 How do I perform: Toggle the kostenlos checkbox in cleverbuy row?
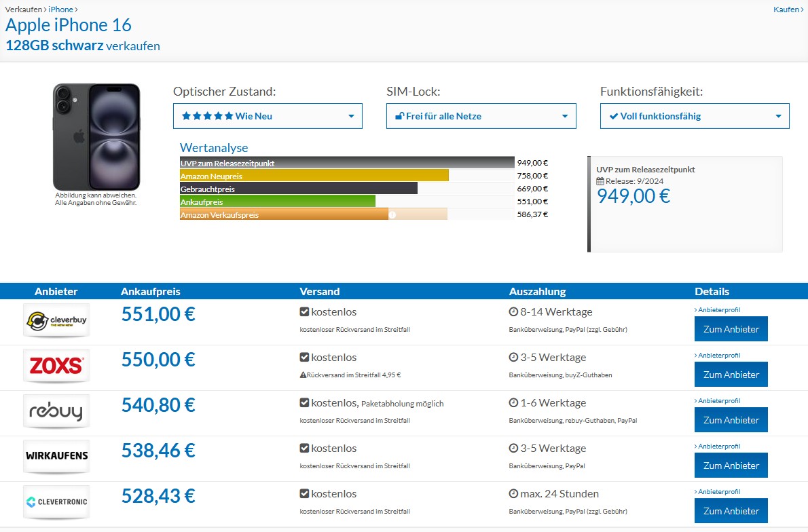304,311
